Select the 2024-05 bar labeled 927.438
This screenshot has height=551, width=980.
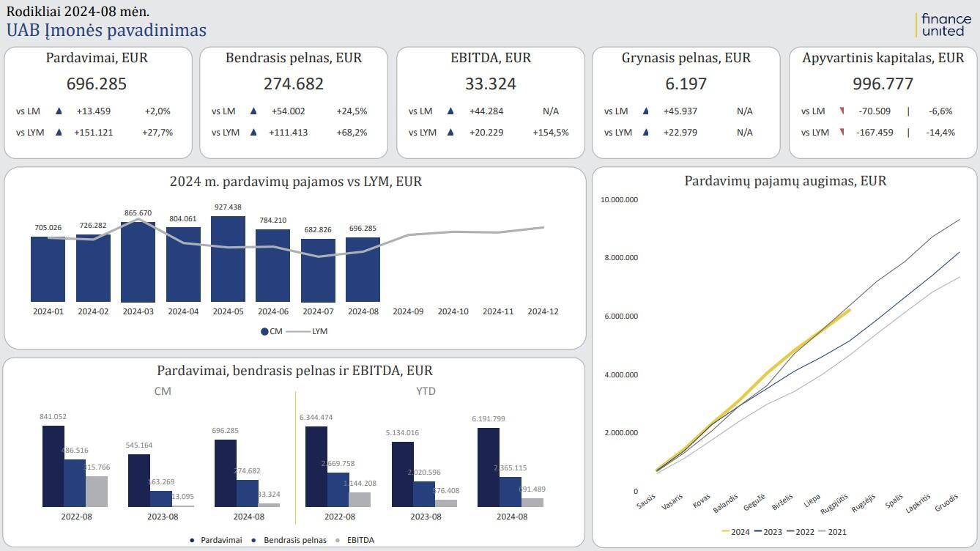click(x=228, y=259)
